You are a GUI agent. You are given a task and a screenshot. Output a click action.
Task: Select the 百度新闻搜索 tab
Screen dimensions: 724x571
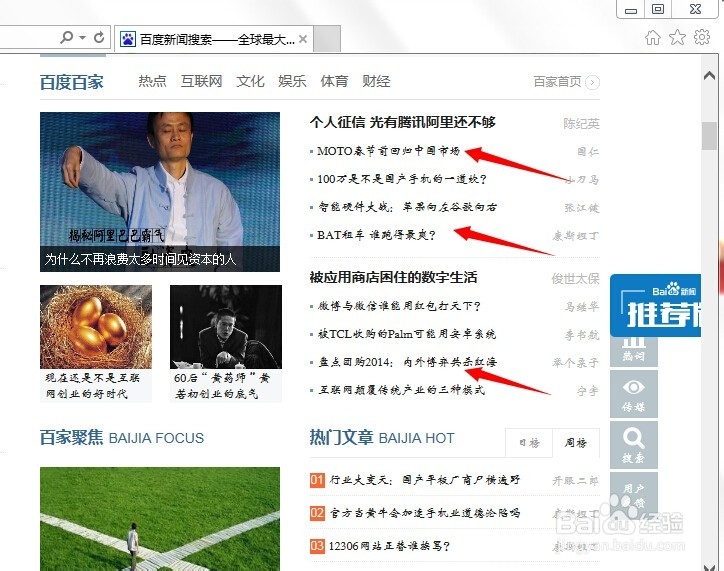tap(214, 39)
